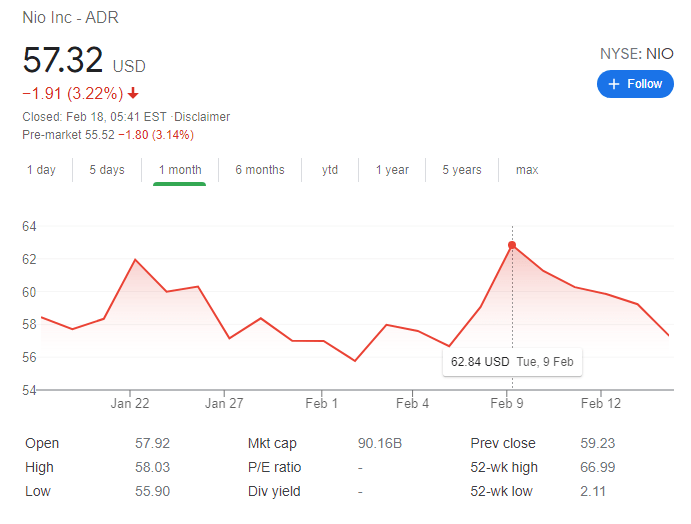Screen dimensions: 691x524
Task: Show the ytd chart range
Action: point(330,170)
